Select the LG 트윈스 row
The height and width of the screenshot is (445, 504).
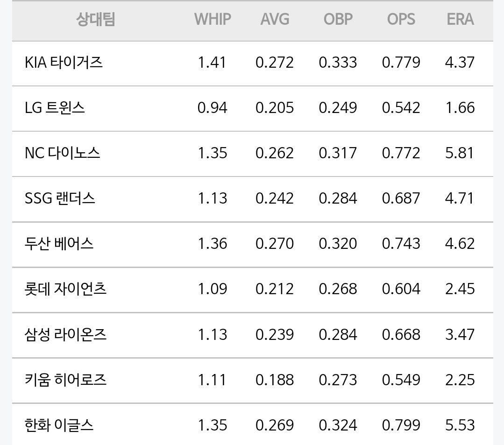tap(55, 108)
